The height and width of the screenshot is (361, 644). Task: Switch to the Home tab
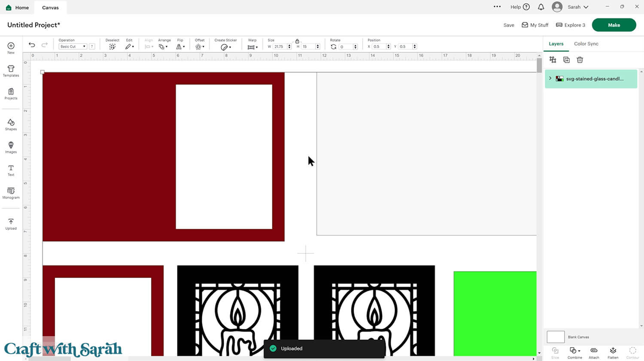pyautogui.click(x=17, y=8)
